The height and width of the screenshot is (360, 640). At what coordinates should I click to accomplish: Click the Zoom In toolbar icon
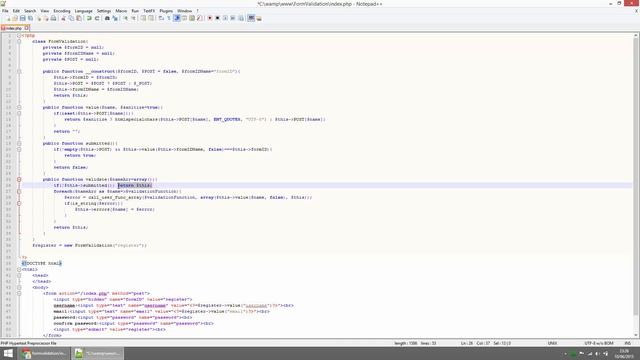125,18
